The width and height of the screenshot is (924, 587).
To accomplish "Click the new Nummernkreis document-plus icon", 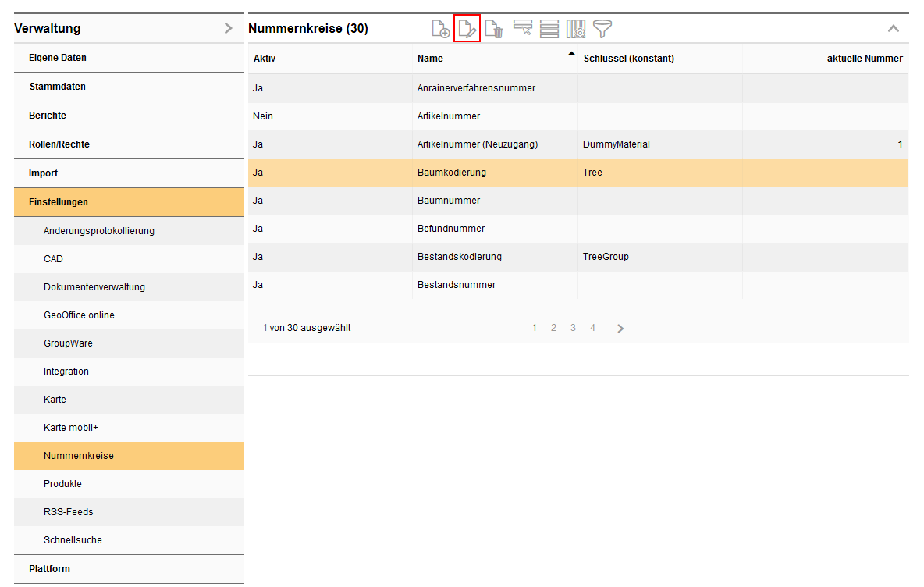I will [441, 30].
